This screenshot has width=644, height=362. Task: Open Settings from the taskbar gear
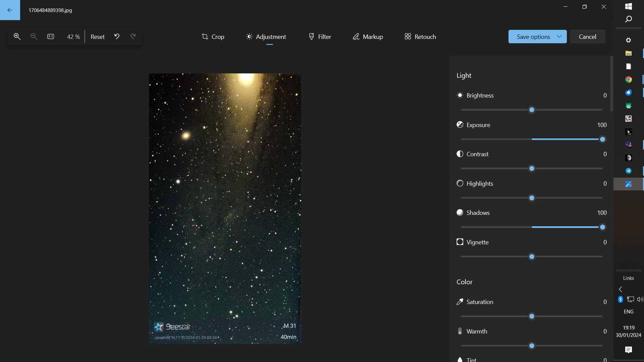pos(629,40)
